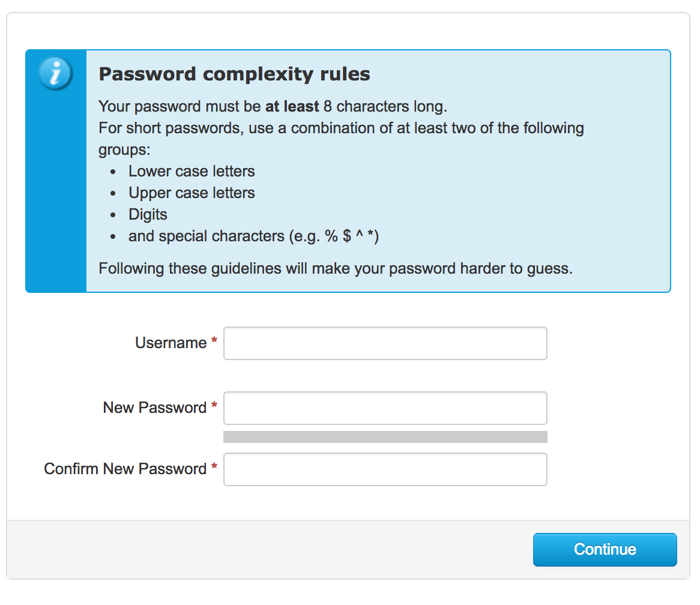Click the New Password label
700x605 pixels.
(x=155, y=408)
